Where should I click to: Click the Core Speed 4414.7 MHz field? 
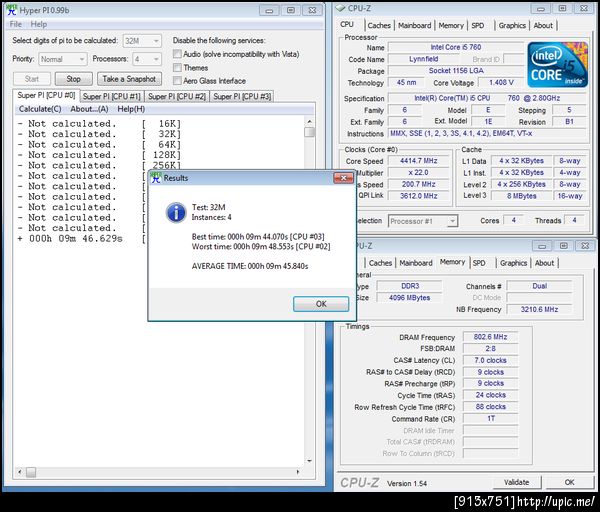pyautogui.click(x=419, y=161)
